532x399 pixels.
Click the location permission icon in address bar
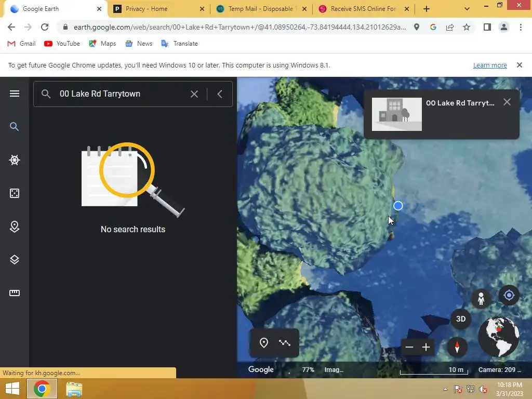point(417,27)
